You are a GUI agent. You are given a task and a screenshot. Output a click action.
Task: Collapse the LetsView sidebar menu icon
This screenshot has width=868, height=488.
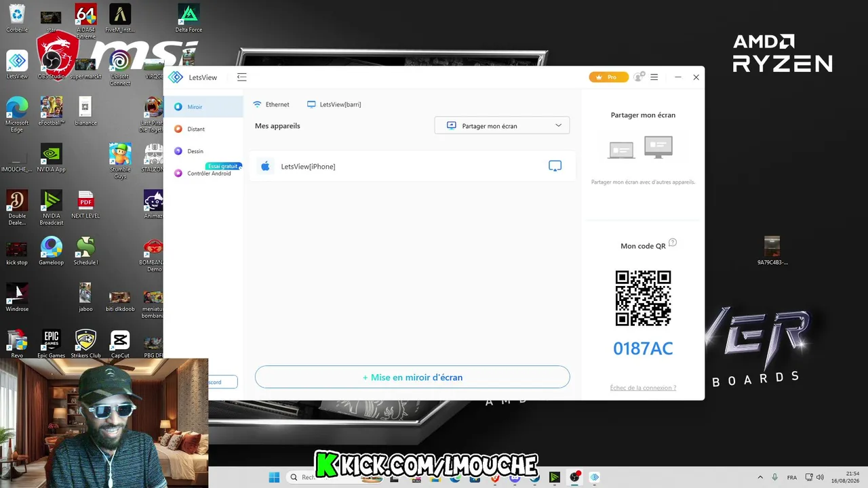[242, 77]
